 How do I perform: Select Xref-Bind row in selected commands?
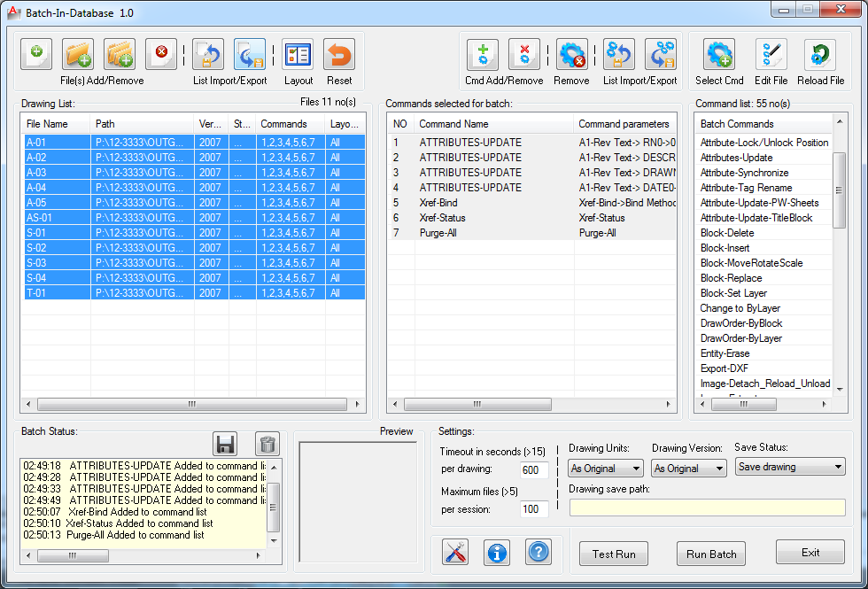point(531,203)
